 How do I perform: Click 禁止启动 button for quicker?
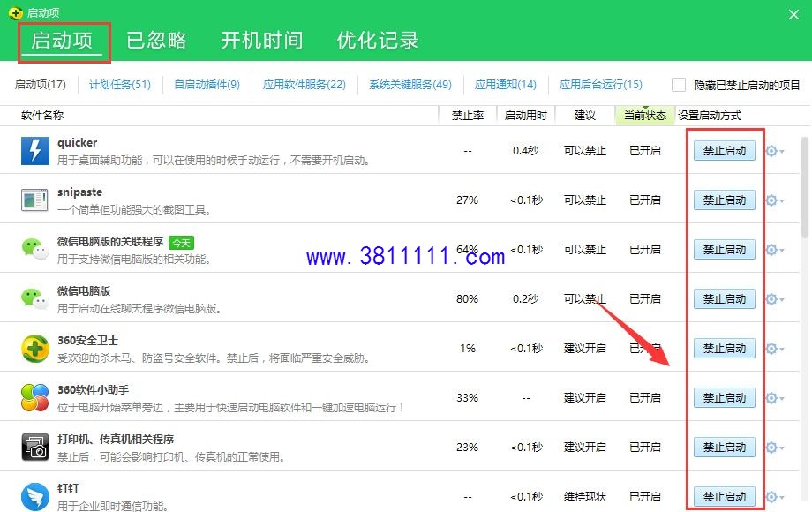(x=724, y=151)
